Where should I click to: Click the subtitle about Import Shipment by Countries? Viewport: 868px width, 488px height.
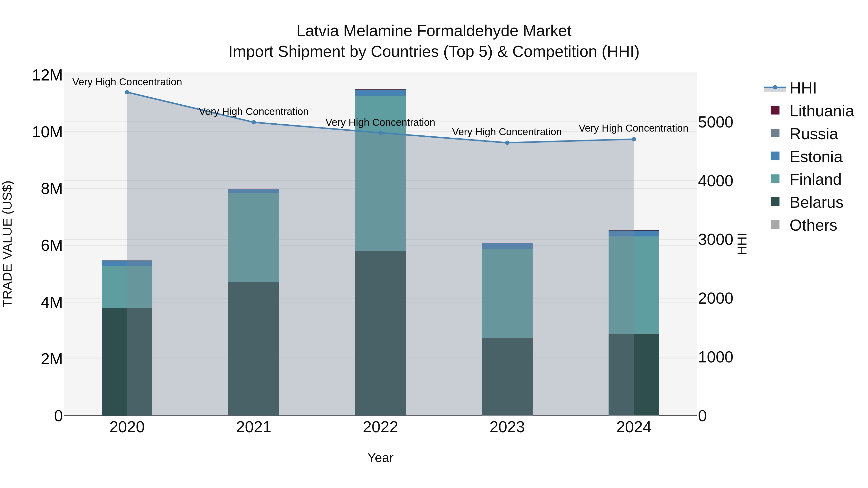(x=434, y=52)
